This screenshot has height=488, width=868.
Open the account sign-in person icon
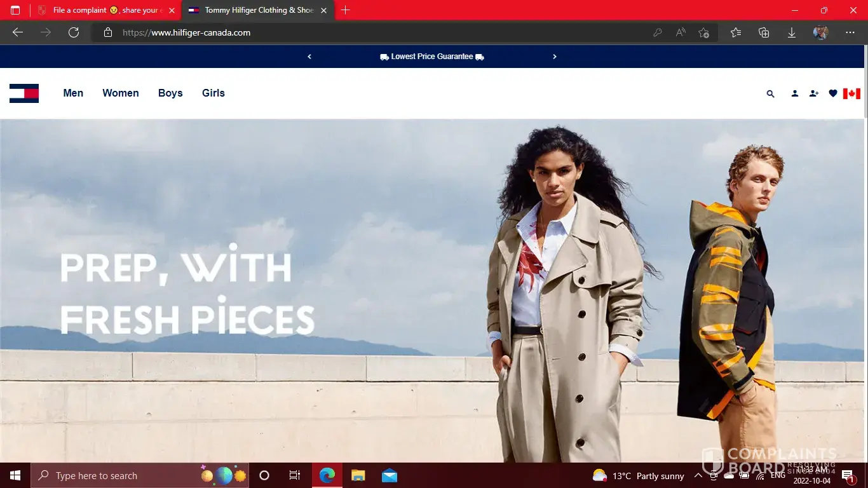pos(794,93)
